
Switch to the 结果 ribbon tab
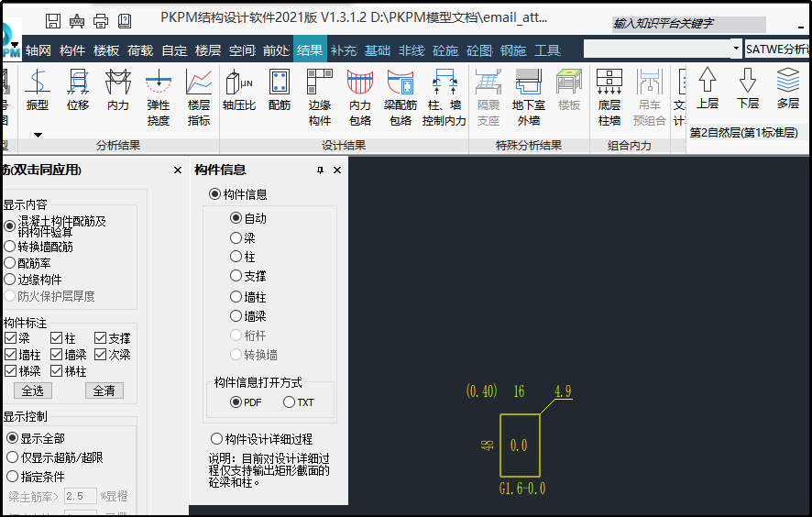point(310,50)
